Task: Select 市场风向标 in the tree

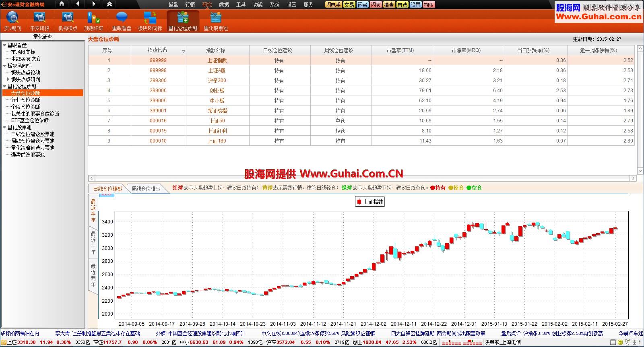Action: [23, 52]
